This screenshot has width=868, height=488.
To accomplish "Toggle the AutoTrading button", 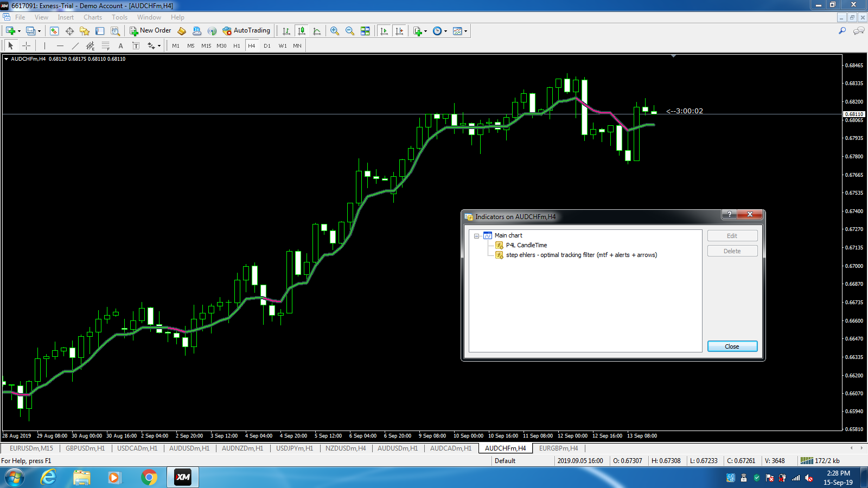I will [x=246, y=31].
